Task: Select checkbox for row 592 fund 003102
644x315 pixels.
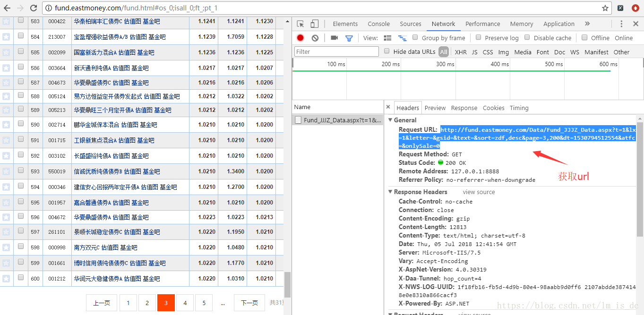Action: pyautogui.click(x=21, y=155)
